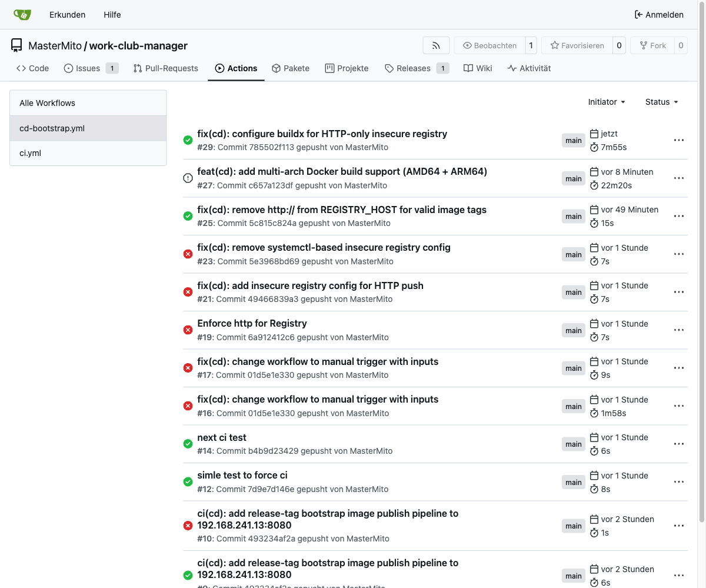The image size is (706, 588).
Task: Open the three-dots menu for run #19
Action: [x=678, y=330]
